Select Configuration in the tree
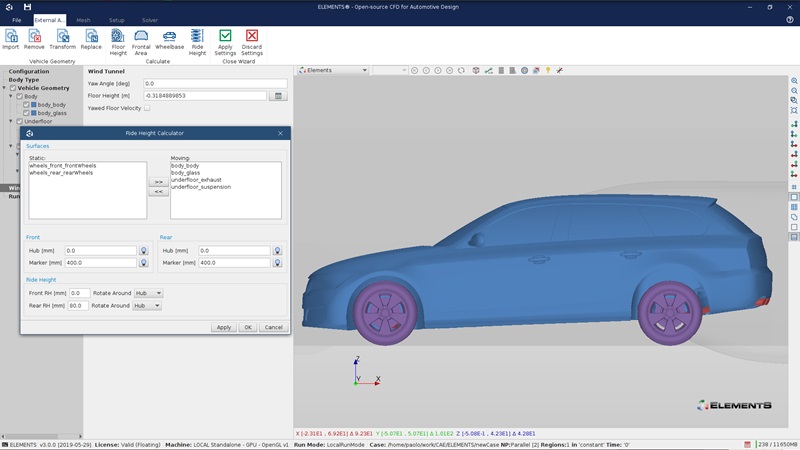 pyautogui.click(x=29, y=71)
